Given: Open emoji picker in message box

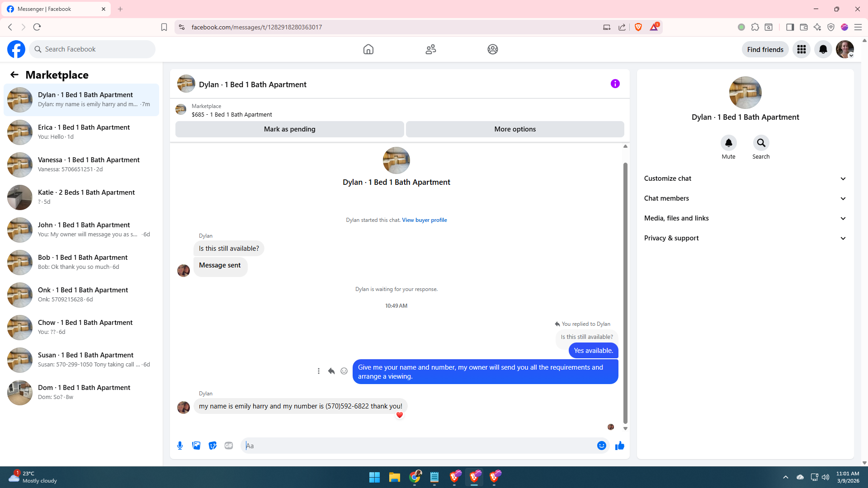Looking at the screenshot, I should coord(601,446).
